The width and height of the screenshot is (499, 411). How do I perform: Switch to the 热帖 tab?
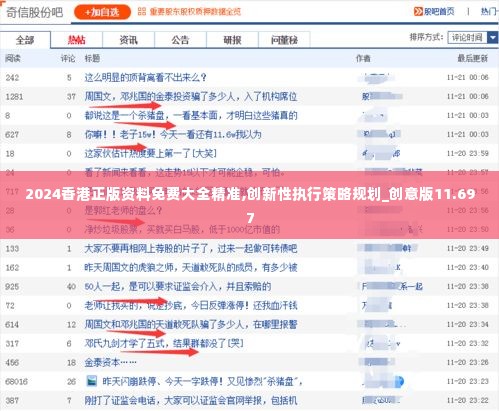[x=77, y=40]
